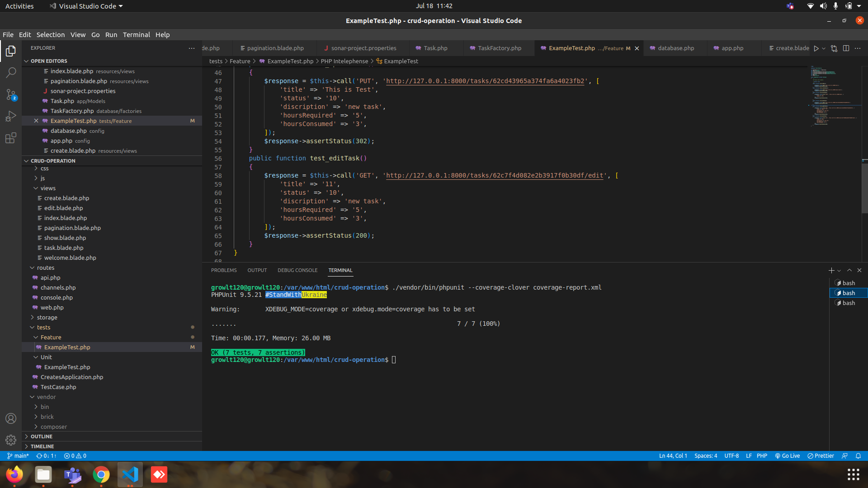Click the Split Editor Right icon
The width and height of the screenshot is (868, 488).
pos(846,48)
